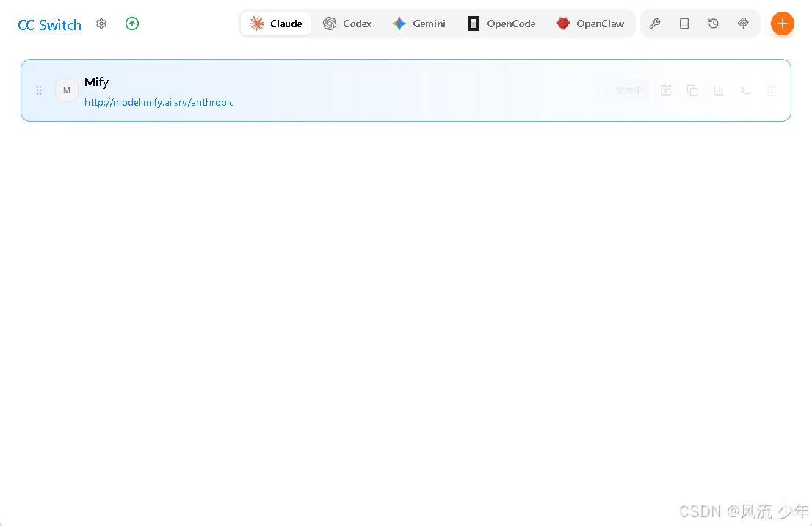
Task: Click the drag handle of Mify card
Action: point(39,90)
